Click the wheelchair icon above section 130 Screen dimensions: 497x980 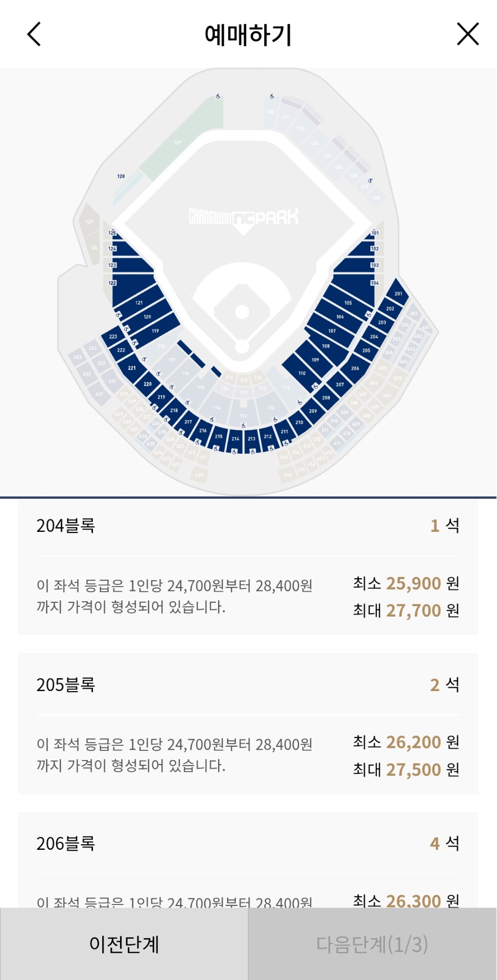tap(272, 96)
